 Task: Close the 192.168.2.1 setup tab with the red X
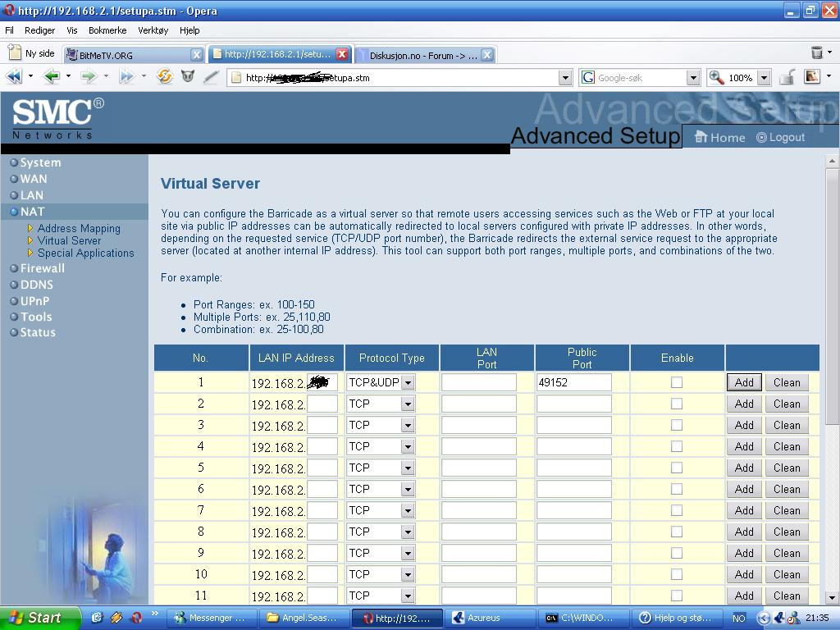click(342, 54)
